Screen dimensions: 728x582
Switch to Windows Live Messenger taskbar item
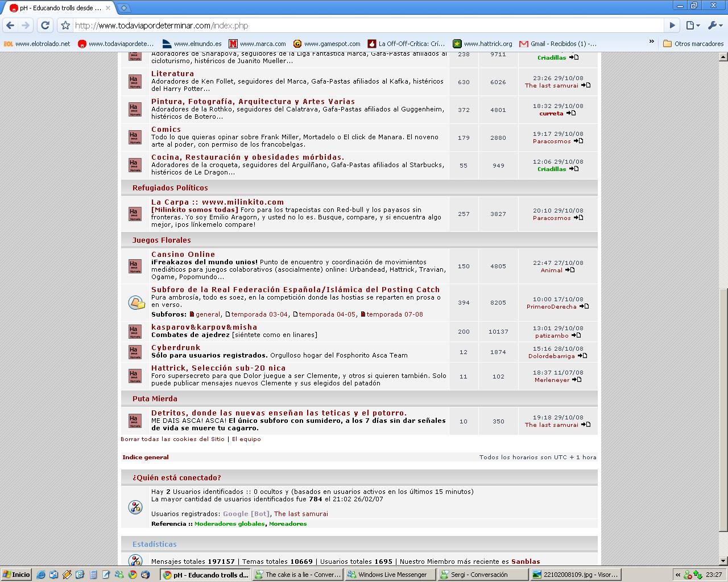[x=388, y=575]
